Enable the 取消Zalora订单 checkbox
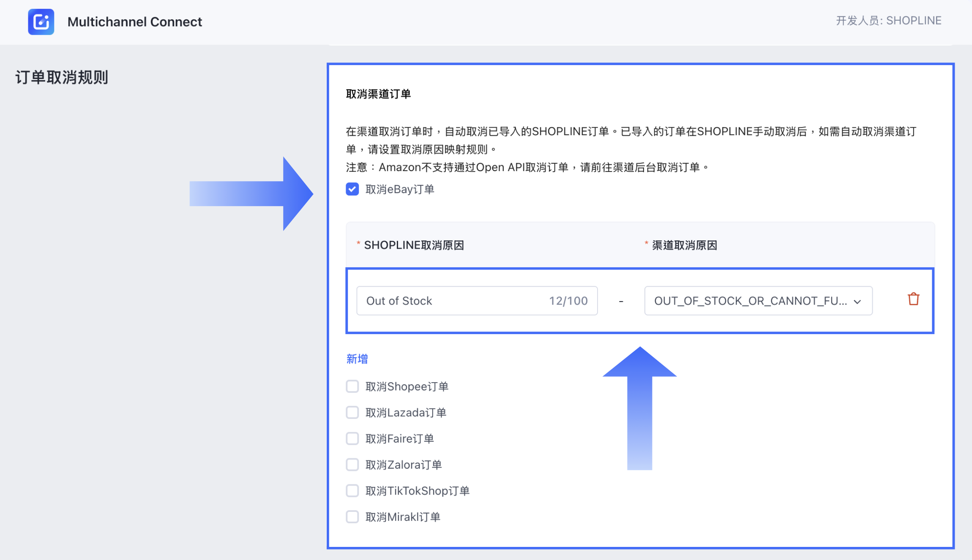The image size is (972, 560). (352, 465)
